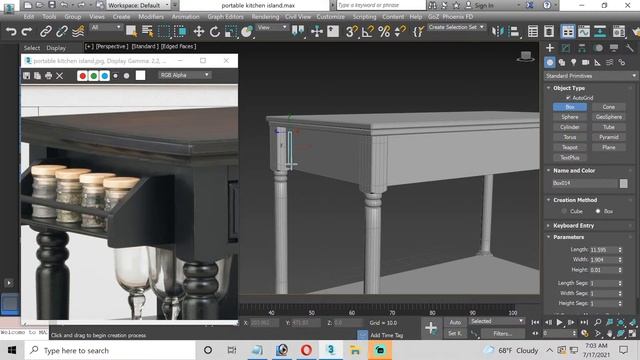Toggle Window/Crossing selection mode

[x=180, y=31]
